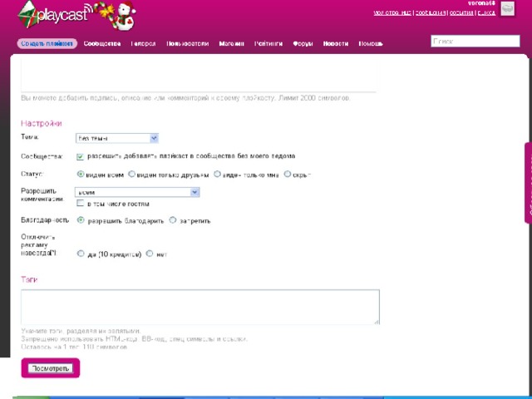Open the 'сообщения' link
This screenshot has width=532, height=399.
click(x=431, y=13)
